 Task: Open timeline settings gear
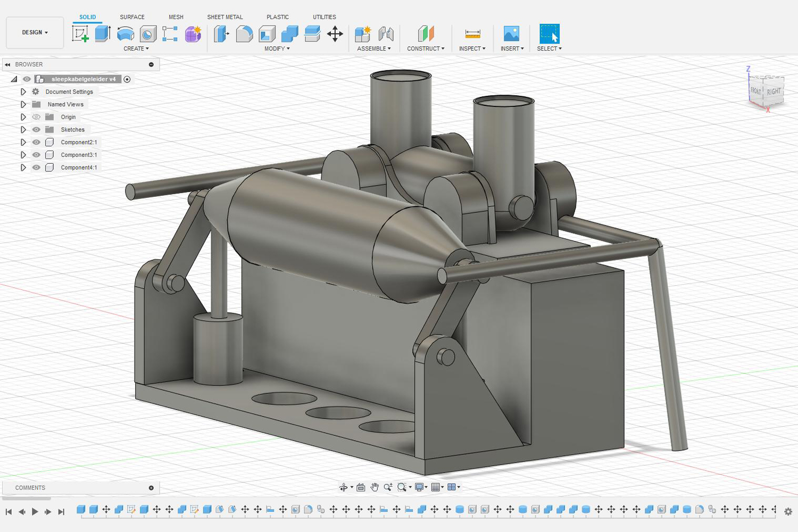point(788,511)
